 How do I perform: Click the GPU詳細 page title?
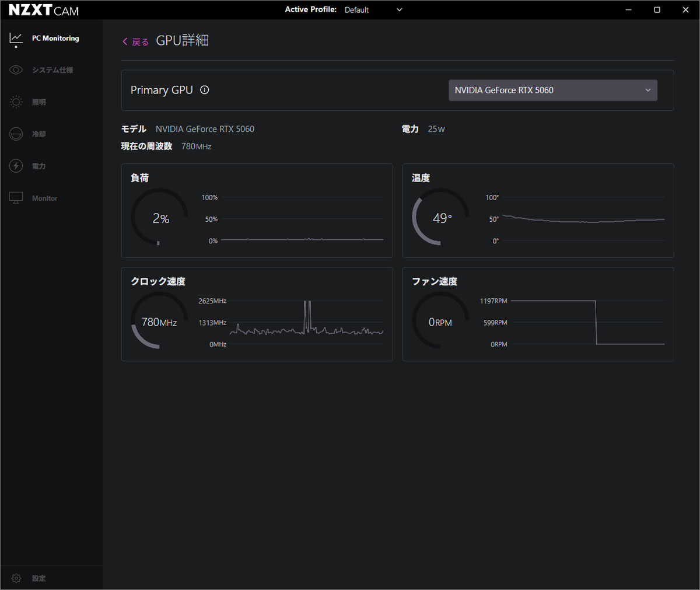coord(183,40)
